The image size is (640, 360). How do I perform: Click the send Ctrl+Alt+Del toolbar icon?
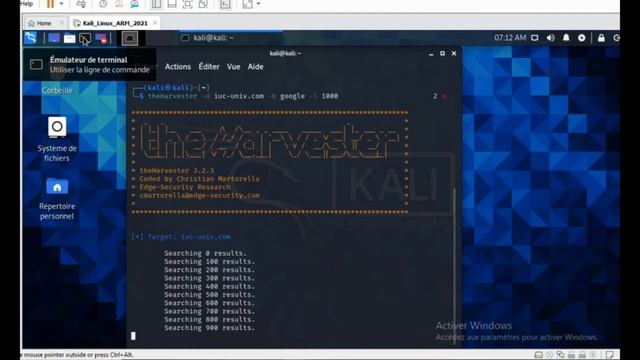point(81,4)
